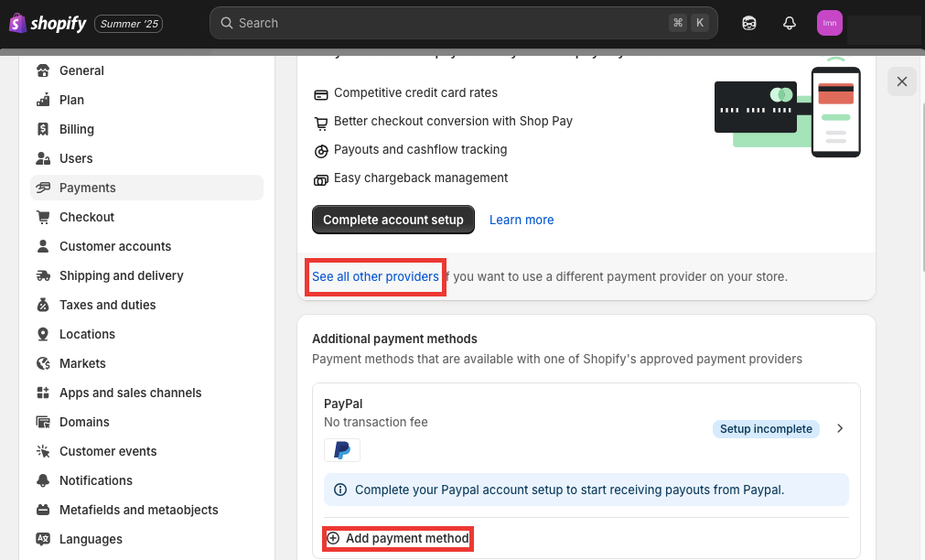The width and height of the screenshot is (925, 560).
Task: Close the settings panel with X
Action: (x=902, y=81)
